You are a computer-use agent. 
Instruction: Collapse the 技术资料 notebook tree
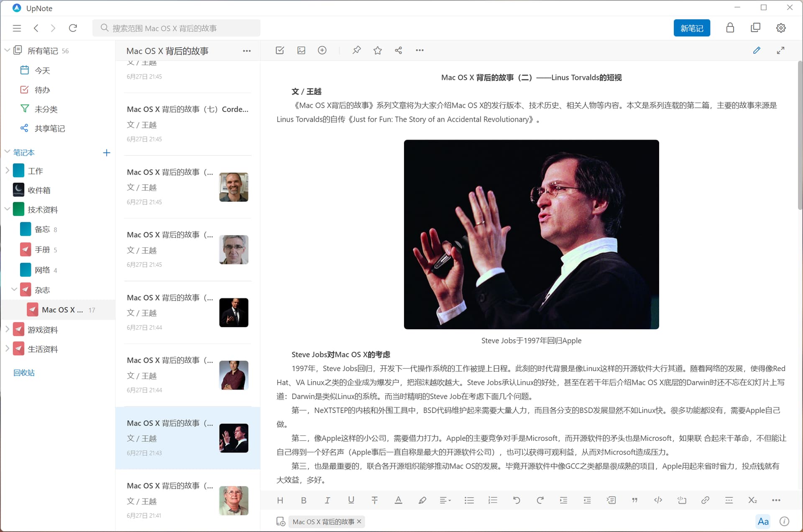tap(7, 209)
